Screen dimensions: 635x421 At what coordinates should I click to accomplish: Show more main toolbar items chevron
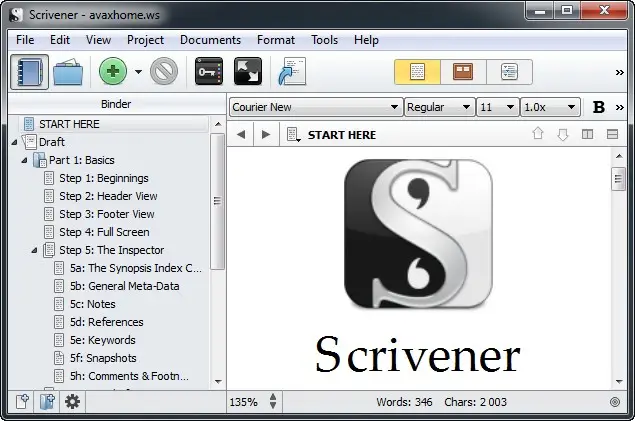tap(620, 72)
